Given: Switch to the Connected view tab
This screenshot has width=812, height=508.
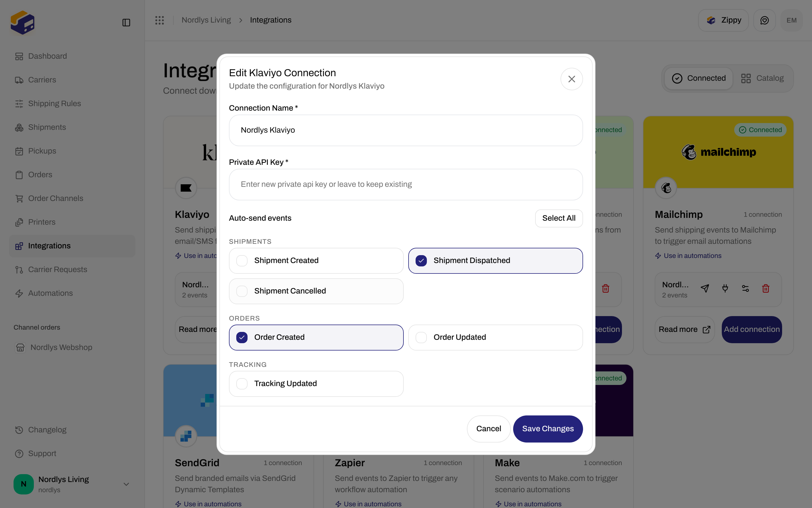Looking at the screenshot, I should 699,78.
